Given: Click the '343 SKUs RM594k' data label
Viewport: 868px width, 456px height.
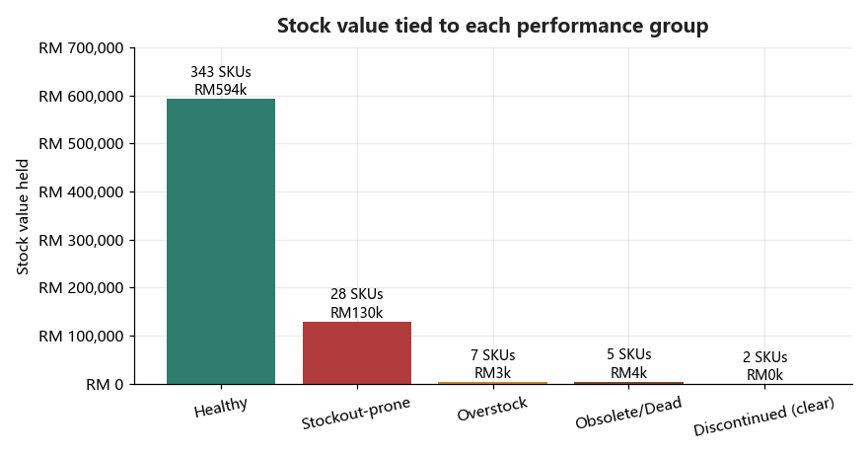Looking at the screenshot, I should pyautogui.click(x=221, y=80).
